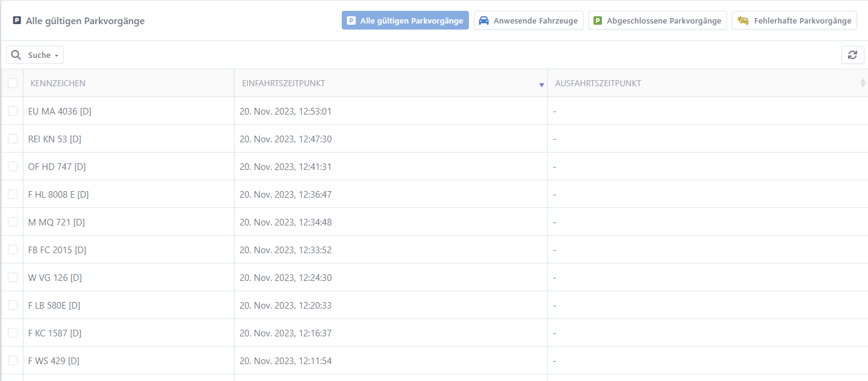868x381 pixels.
Task: Click plate FB FC 2015 [D]
Action: [57, 250]
